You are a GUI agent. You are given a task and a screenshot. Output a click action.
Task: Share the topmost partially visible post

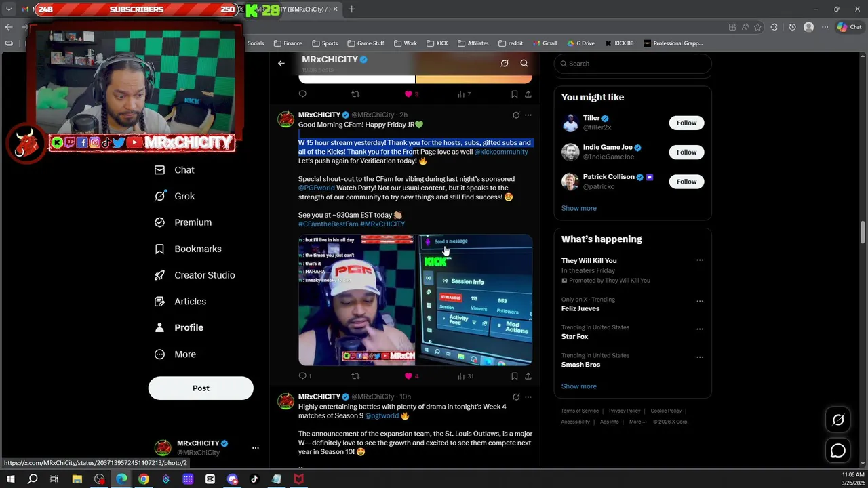click(x=528, y=94)
